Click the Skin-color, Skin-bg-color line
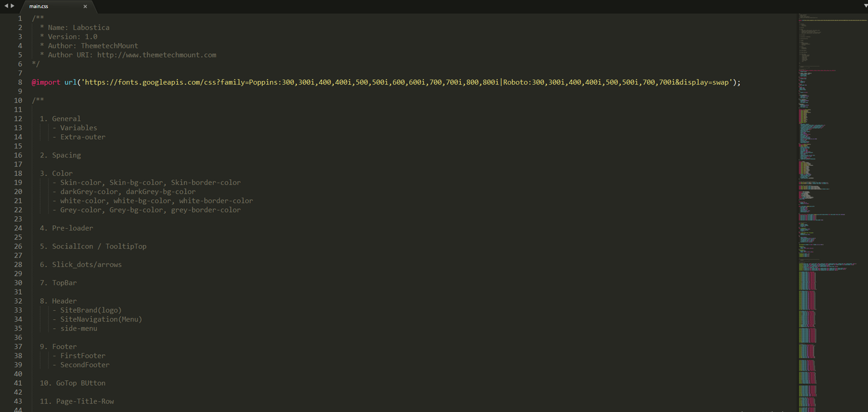This screenshot has width=868, height=412. [147, 182]
